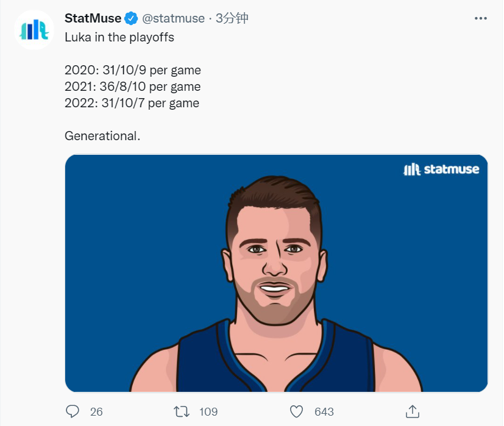The width and height of the screenshot is (504, 426).
Task: Click the 643 likes count
Action: [x=324, y=412]
